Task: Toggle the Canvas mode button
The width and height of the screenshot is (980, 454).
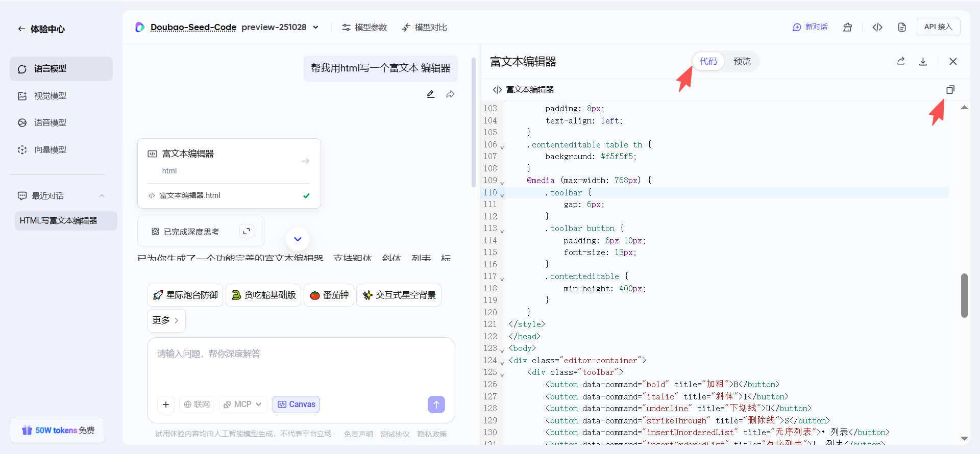Action: pos(296,405)
